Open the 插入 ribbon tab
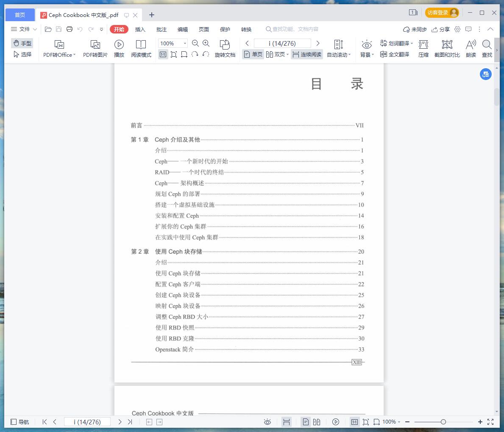Image resolution: width=504 pixels, height=432 pixels. [140, 29]
